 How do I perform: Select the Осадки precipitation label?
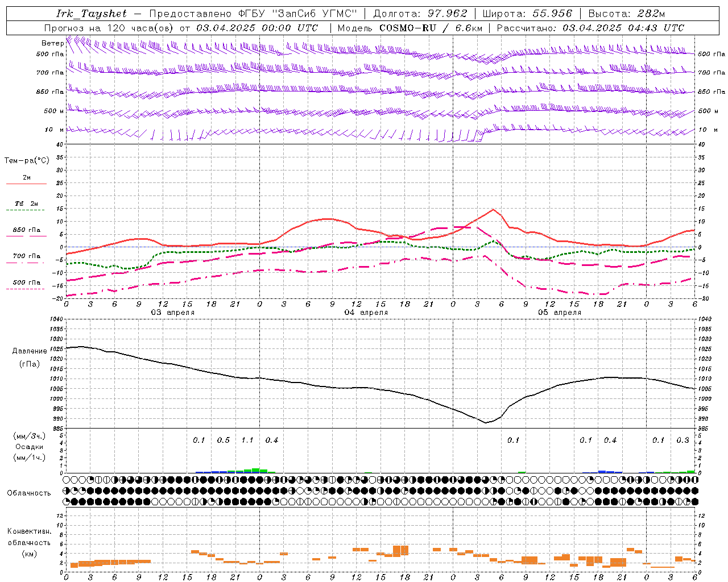[x=29, y=447]
